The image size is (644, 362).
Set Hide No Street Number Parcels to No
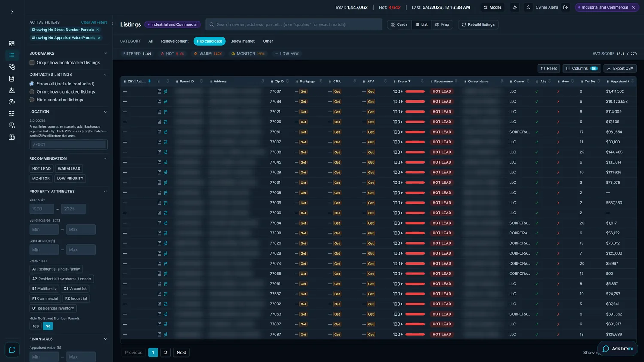coord(48,326)
